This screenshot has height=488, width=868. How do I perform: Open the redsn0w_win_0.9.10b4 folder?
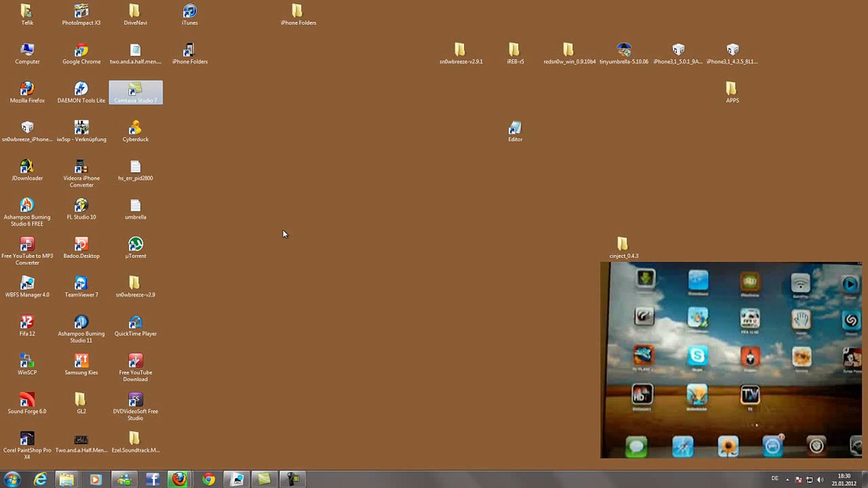pos(569,54)
